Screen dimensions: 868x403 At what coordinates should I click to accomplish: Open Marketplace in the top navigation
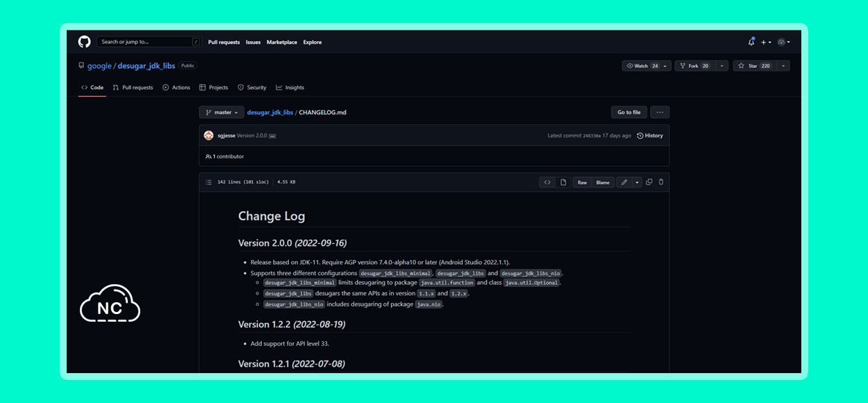point(282,42)
